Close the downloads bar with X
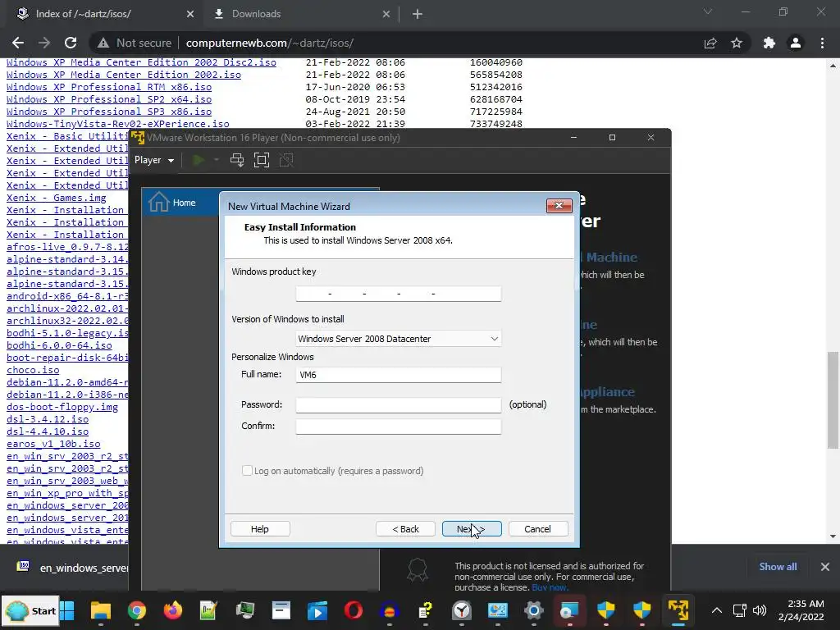840x630 pixels. coord(825,566)
